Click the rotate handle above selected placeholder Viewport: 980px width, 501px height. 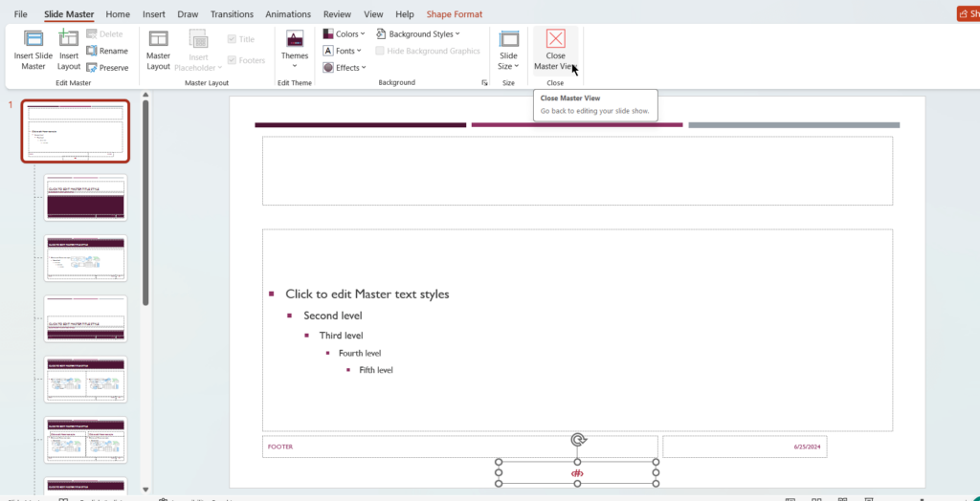[x=578, y=440]
